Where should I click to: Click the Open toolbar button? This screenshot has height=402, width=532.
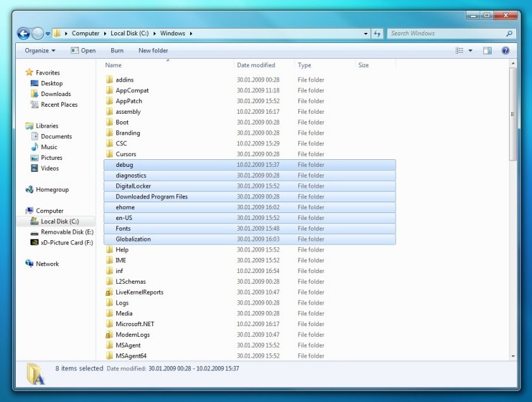pos(83,51)
